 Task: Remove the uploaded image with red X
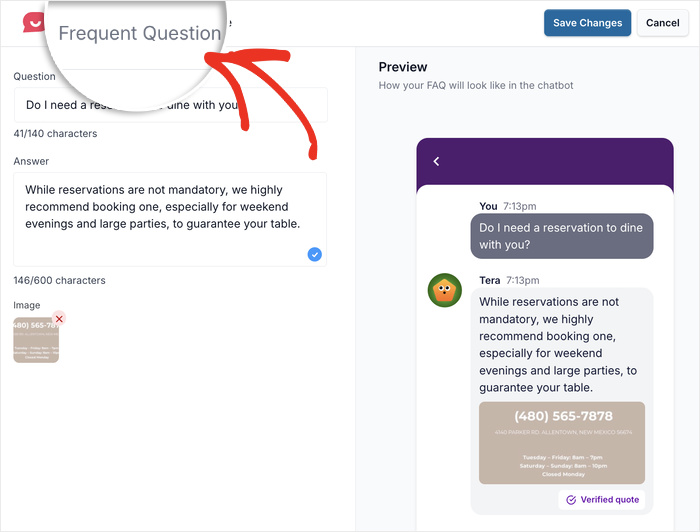click(x=59, y=319)
